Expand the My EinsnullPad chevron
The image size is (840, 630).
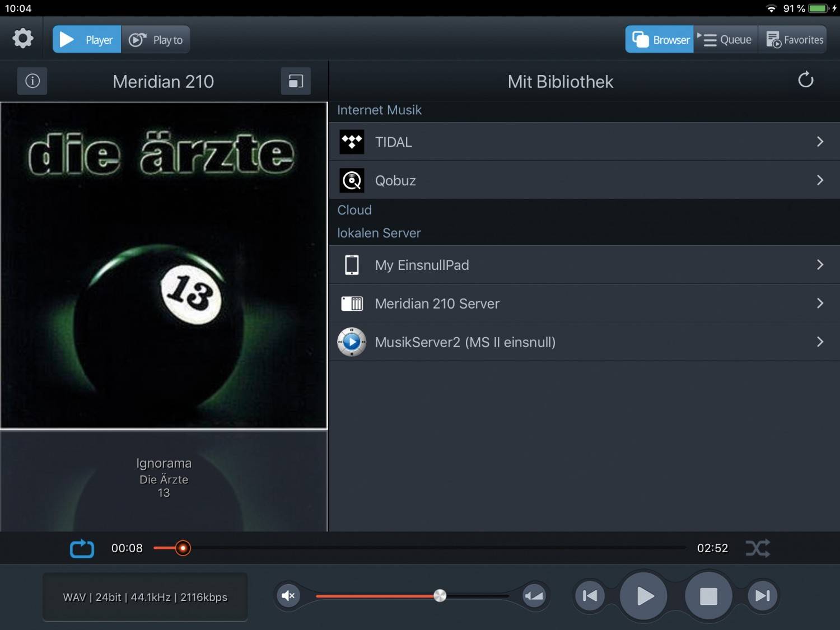click(x=820, y=265)
